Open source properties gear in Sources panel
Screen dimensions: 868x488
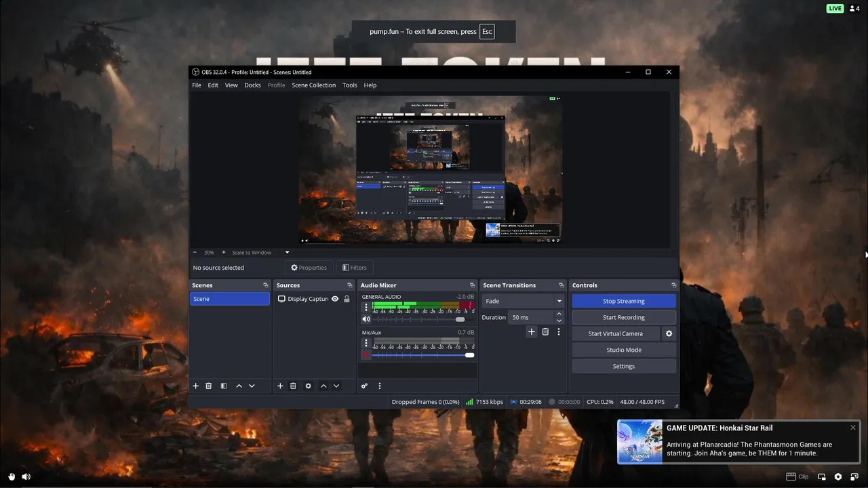(x=308, y=386)
